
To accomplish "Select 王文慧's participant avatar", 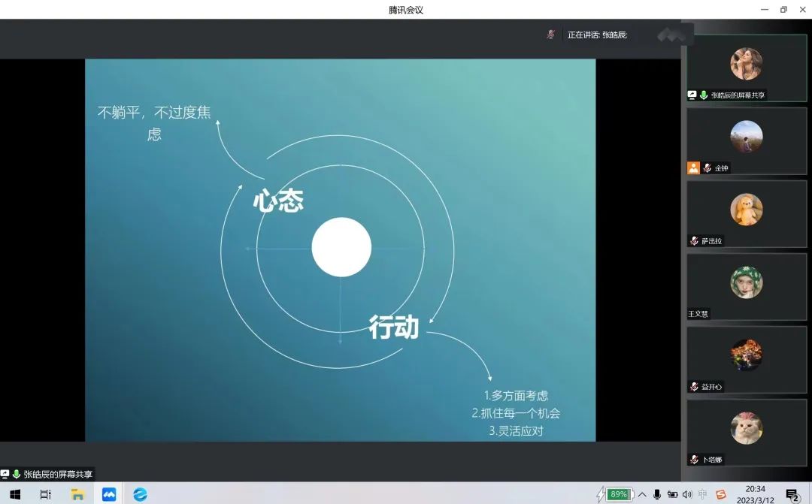I will click(746, 282).
